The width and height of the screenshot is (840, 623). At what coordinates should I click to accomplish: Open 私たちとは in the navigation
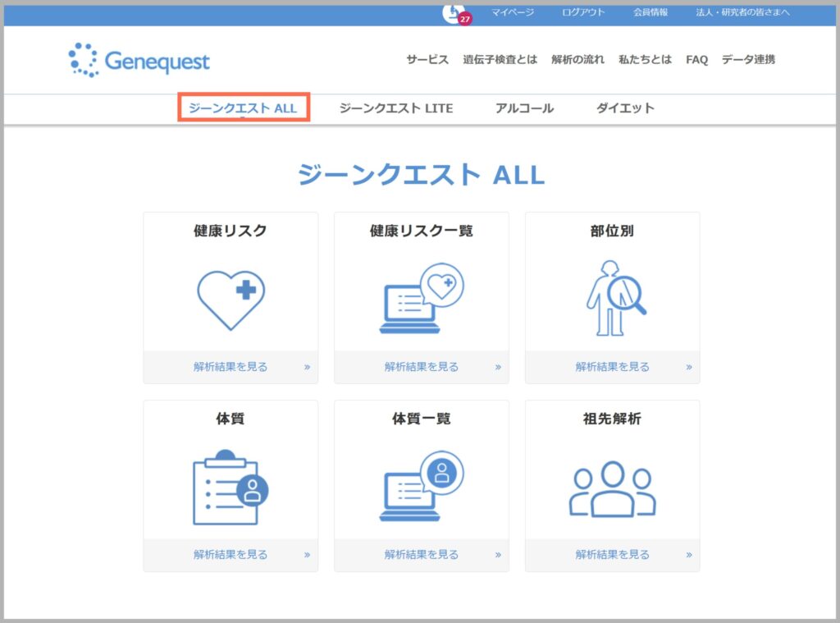click(645, 60)
